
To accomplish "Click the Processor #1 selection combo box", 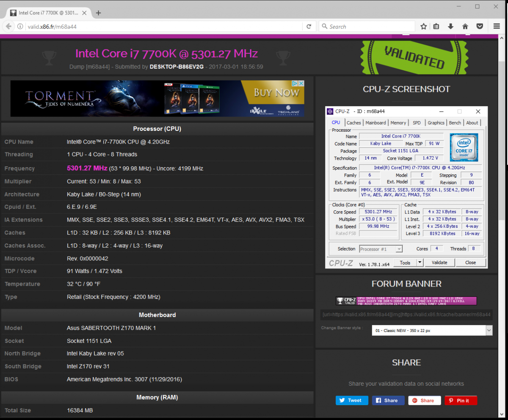I will tap(381, 249).
